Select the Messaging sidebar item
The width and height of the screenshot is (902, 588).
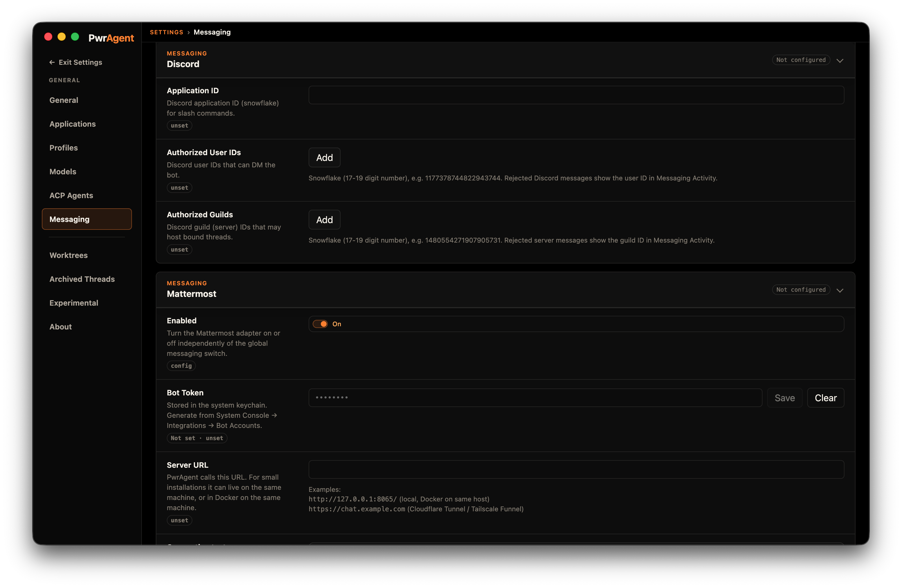pyautogui.click(x=86, y=219)
